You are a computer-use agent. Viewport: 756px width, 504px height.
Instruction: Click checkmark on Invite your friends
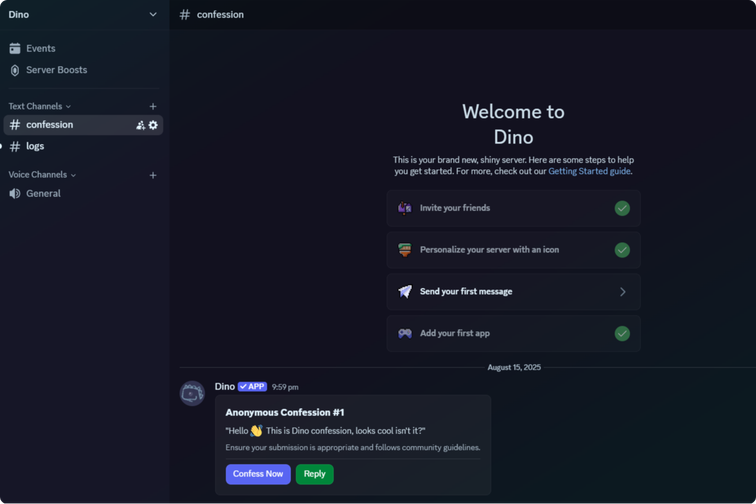tap(622, 208)
